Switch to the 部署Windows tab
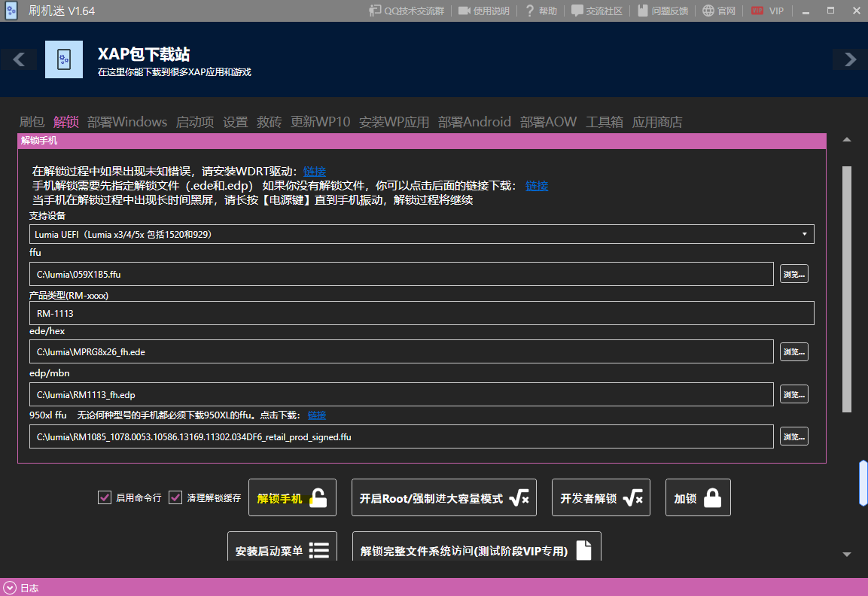The image size is (868, 596). (126, 122)
